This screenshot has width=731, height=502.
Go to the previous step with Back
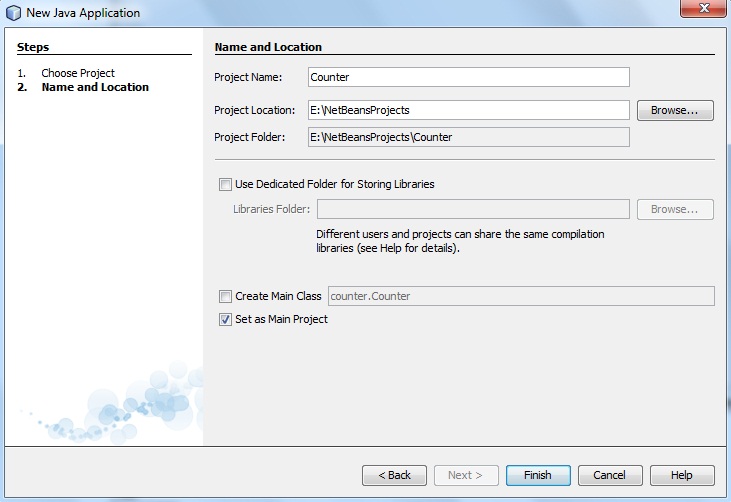(x=394, y=475)
